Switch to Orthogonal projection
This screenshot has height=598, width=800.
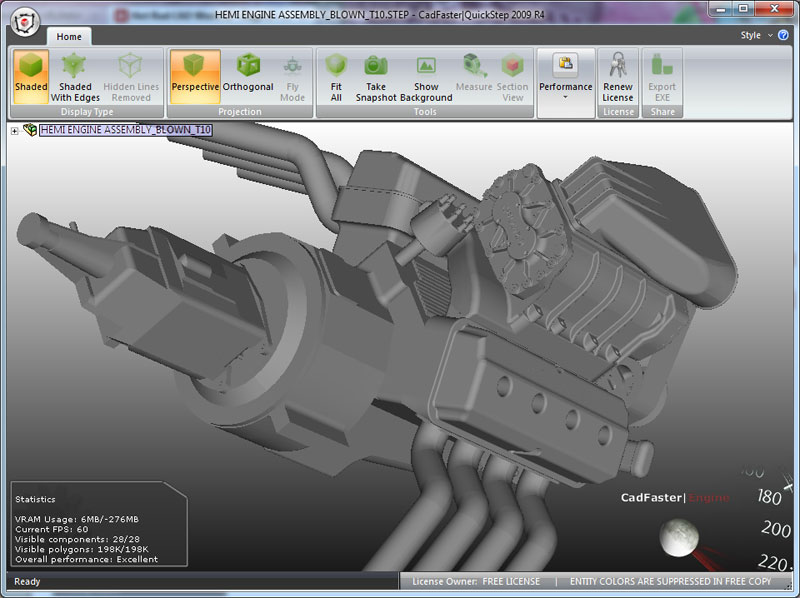tap(247, 76)
